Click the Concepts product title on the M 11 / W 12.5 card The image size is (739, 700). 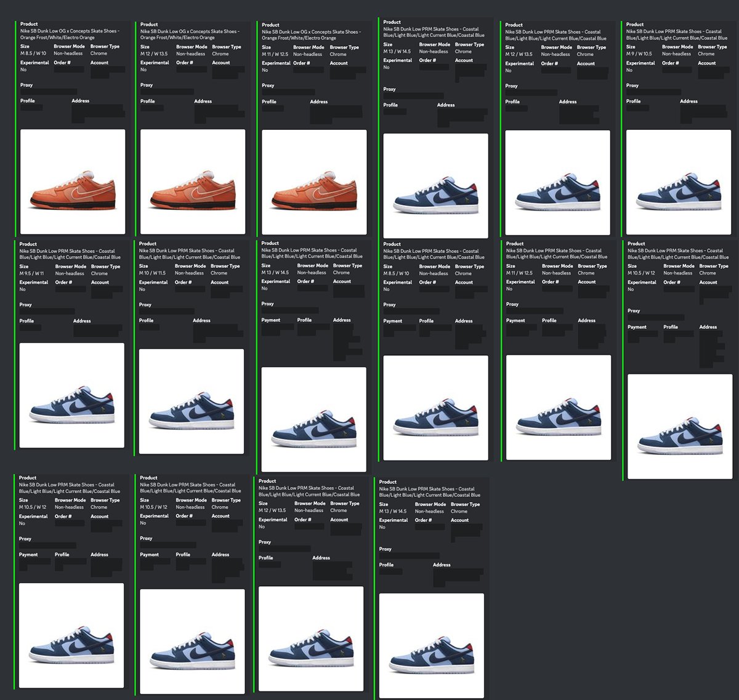pos(311,35)
